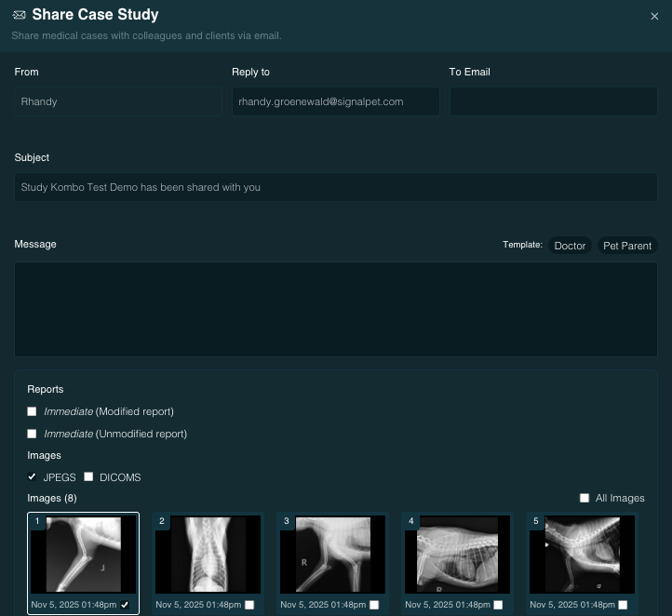Click the From field containing Rhandy

coord(117,101)
